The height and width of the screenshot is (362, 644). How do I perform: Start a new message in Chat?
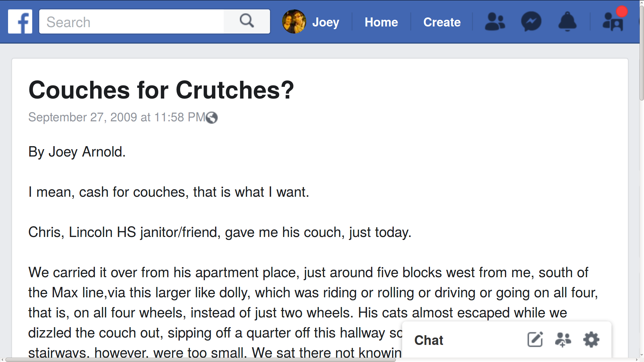(x=535, y=340)
